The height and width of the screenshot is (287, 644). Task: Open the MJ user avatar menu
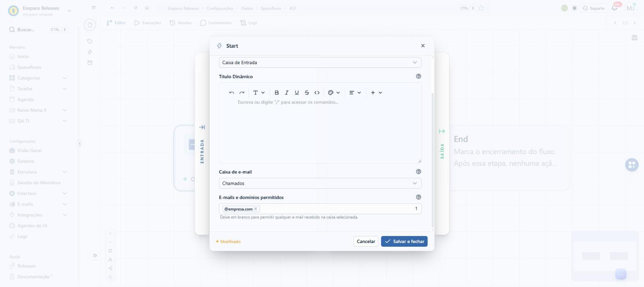point(630,8)
